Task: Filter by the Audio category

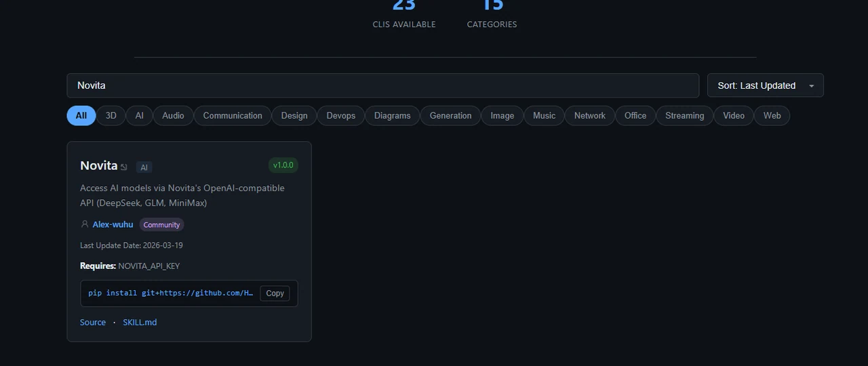Action: pos(173,116)
